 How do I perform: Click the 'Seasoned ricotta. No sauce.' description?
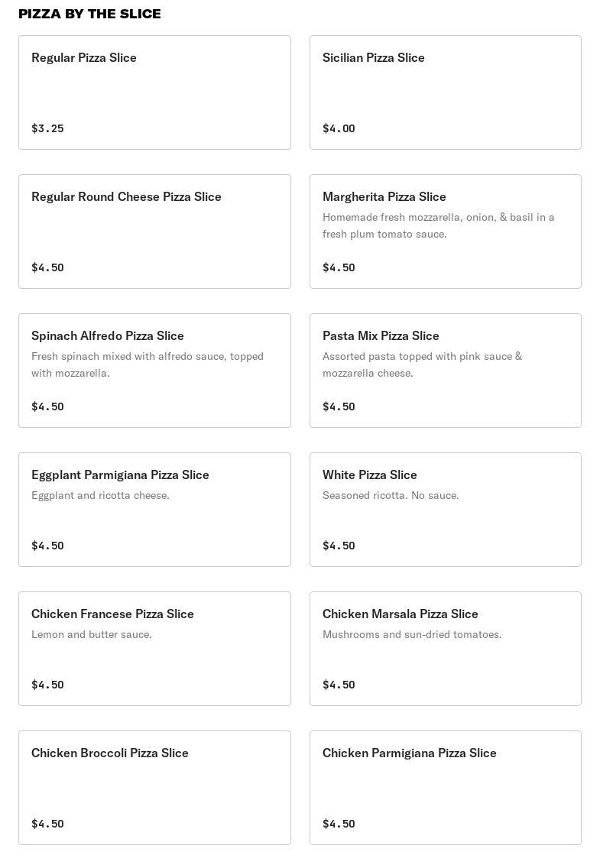point(391,495)
